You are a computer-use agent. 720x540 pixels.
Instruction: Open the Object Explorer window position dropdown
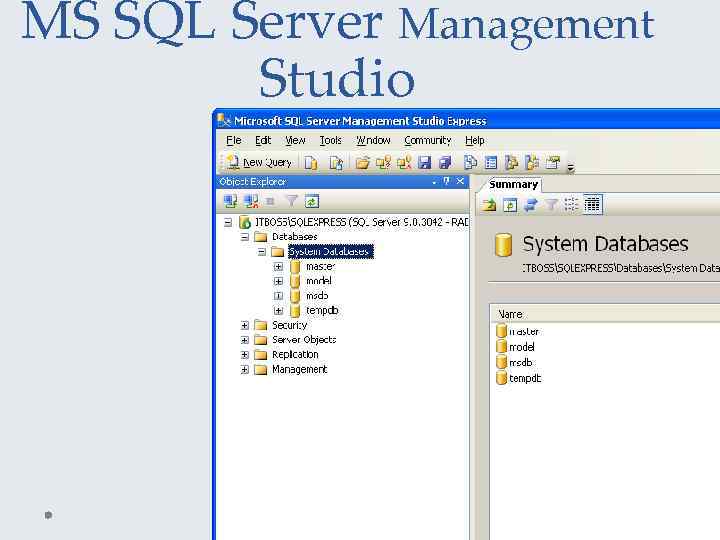[x=434, y=182]
